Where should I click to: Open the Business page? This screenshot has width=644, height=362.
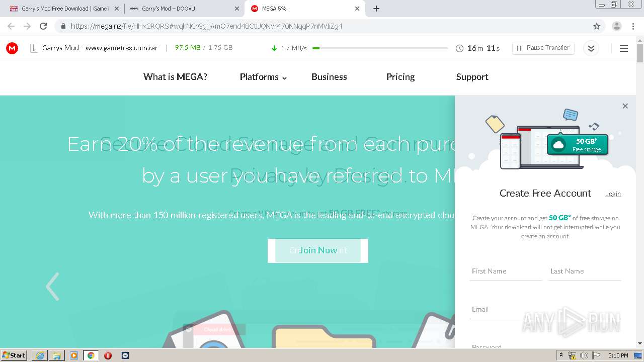coord(329,77)
